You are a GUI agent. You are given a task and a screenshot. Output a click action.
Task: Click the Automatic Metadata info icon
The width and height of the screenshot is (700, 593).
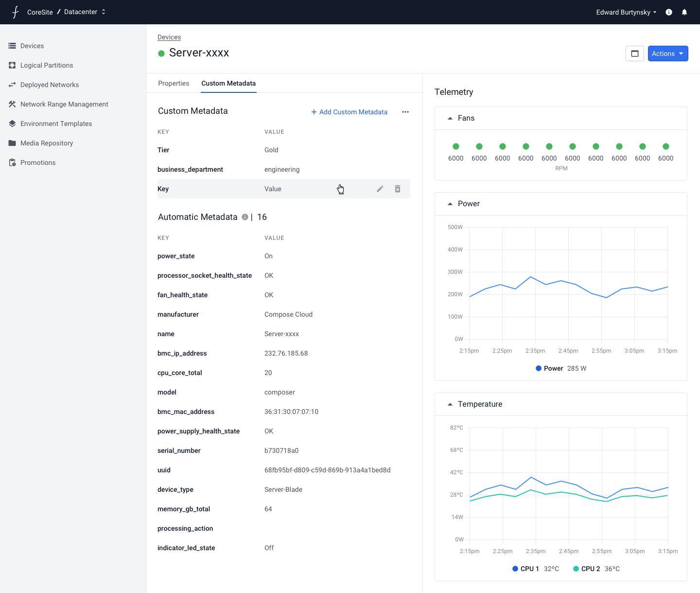point(245,217)
